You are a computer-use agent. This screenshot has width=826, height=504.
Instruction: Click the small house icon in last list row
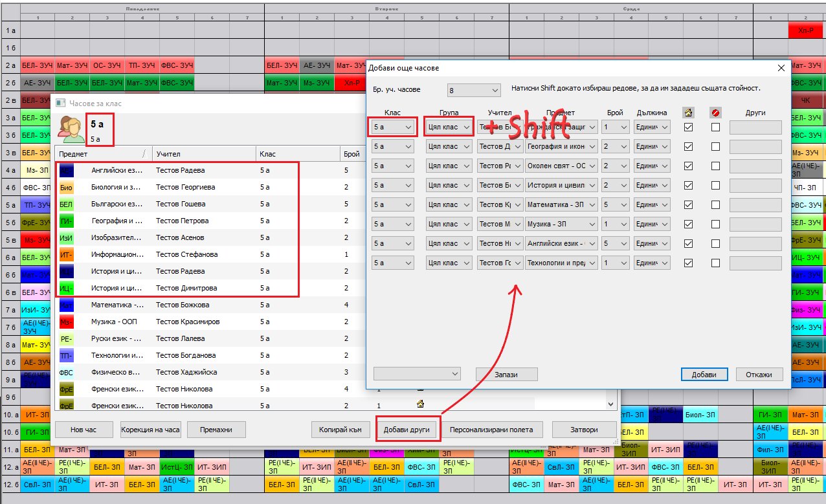(x=420, y=405)
